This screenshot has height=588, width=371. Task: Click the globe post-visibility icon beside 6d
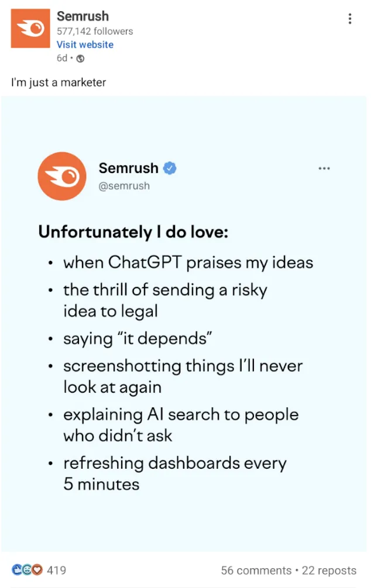[81, 58]
